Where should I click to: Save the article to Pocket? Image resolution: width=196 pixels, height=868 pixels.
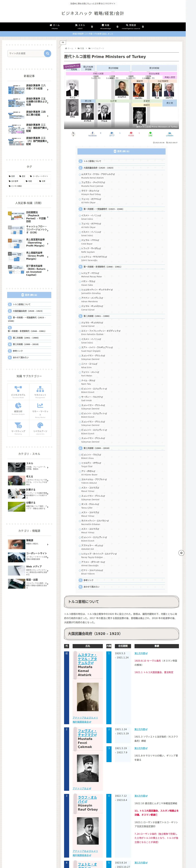tap(131, 134)
